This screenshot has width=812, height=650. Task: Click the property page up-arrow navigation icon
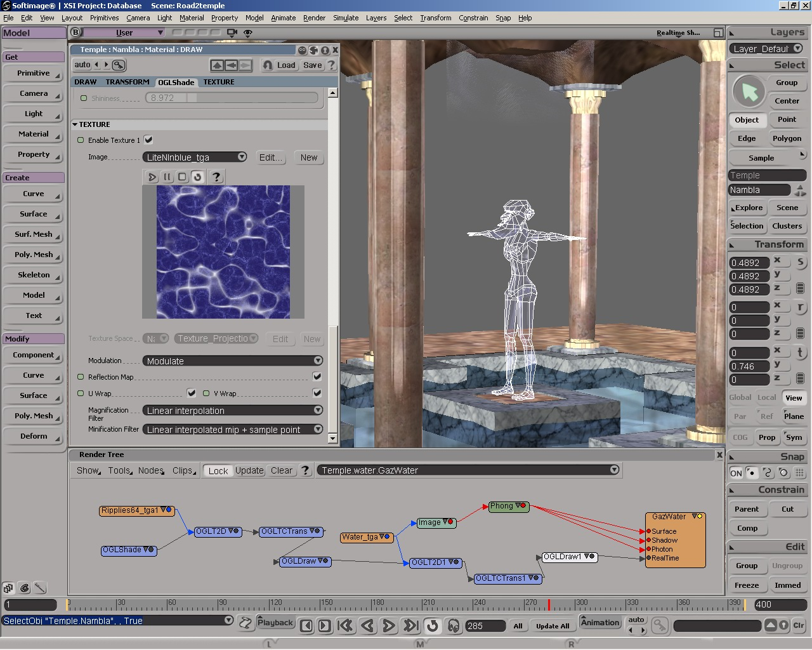pyautogui.click(x=217, y=65)
